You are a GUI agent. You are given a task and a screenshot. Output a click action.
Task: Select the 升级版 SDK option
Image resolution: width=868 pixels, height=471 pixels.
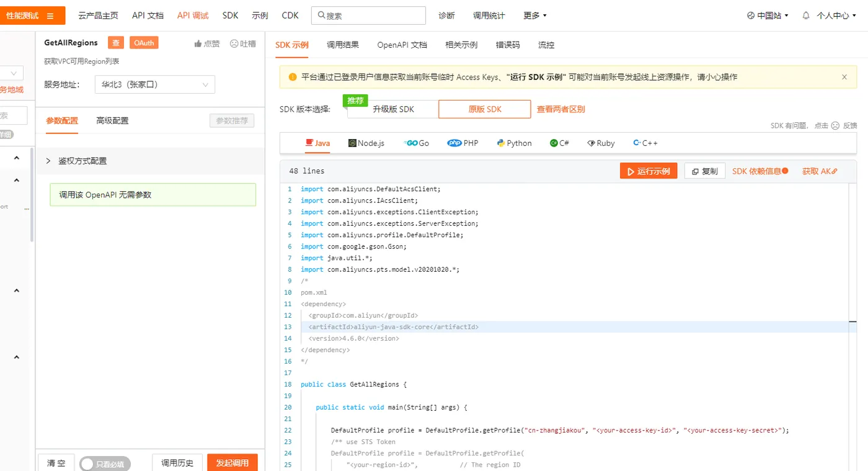[x=393, y=109]
